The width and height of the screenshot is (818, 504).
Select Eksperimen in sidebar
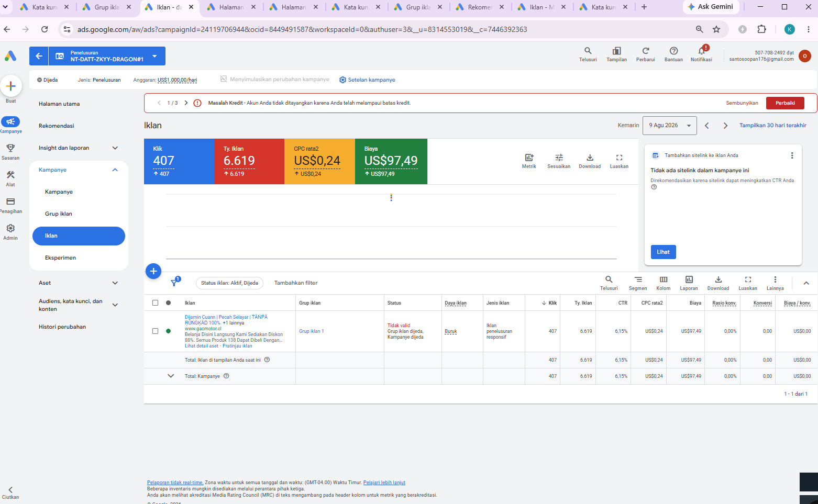[x=61, y=258]
